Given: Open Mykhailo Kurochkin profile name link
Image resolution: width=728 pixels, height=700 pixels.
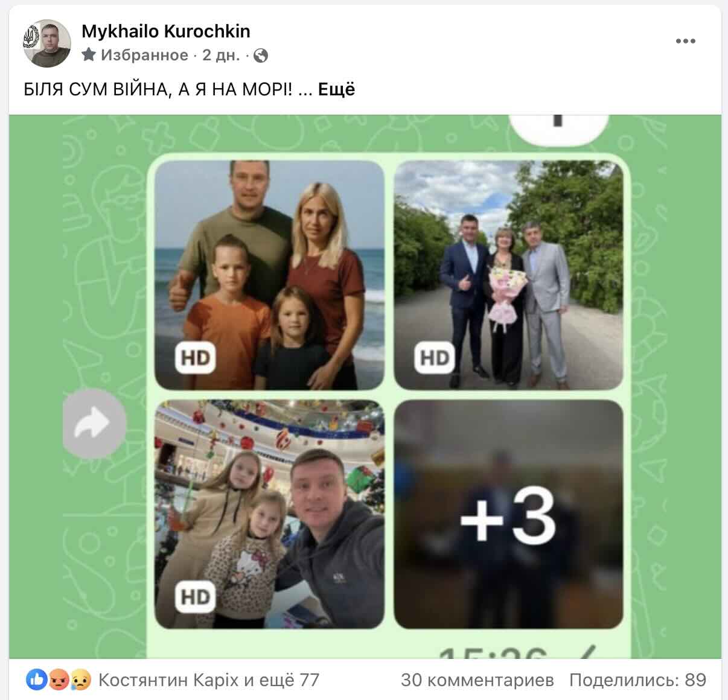Looking at the screenshot, I should pyautogui.click(x=166, y=31).
